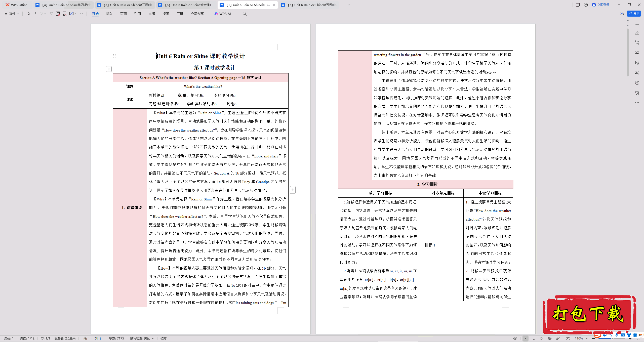Switch to the 插入 ribbon tab
The image size is (644, 342).
(x=109, y=14)
